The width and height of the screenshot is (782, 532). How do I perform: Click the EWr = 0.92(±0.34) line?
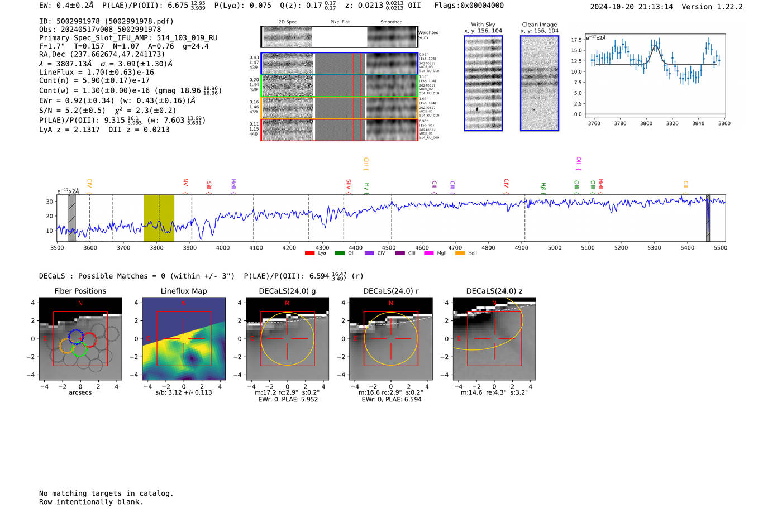(x=117, y=101)
